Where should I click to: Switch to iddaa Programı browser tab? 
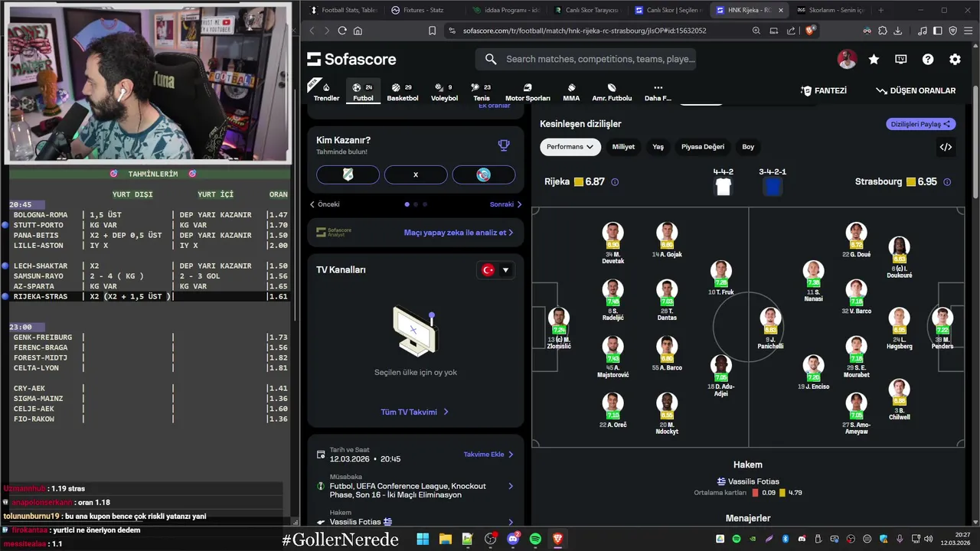point(508,10)
